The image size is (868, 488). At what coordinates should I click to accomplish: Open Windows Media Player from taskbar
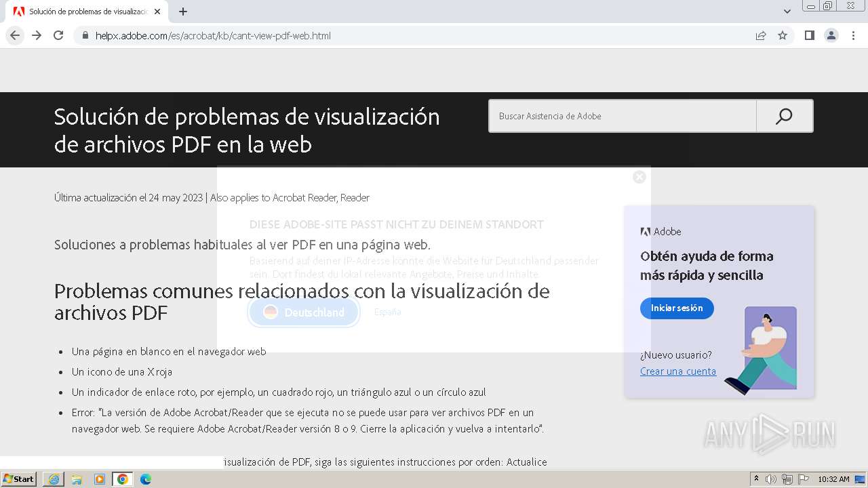pos(100,479)
